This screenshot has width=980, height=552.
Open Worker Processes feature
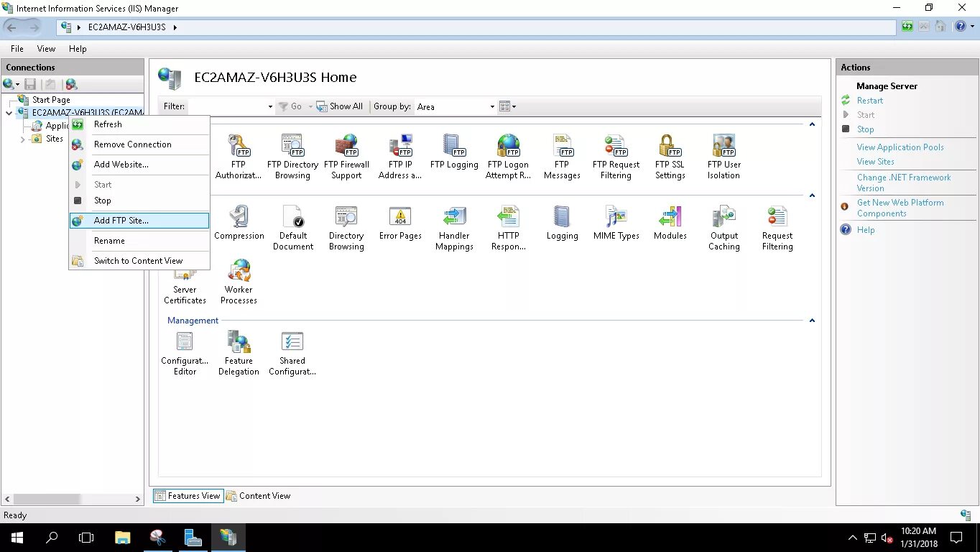239,282
